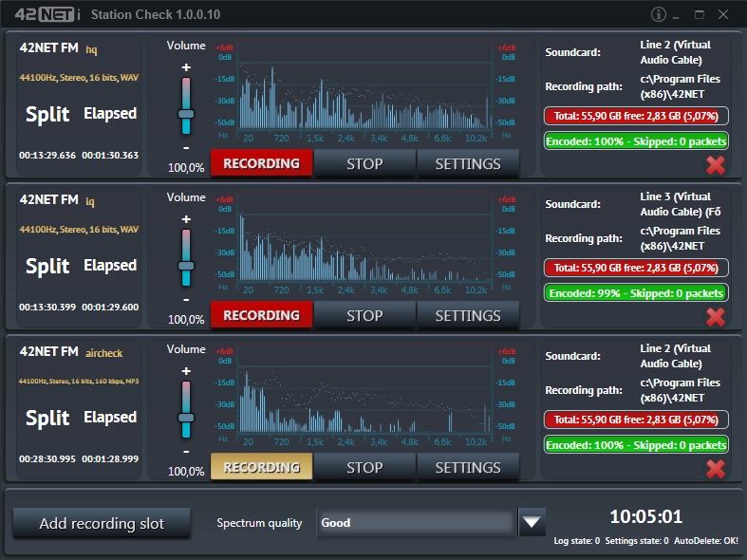This screenshot has height=560, width=747.
Task: Click the '42NET FM aircheck' station title
Action: (x=71, y=352)
